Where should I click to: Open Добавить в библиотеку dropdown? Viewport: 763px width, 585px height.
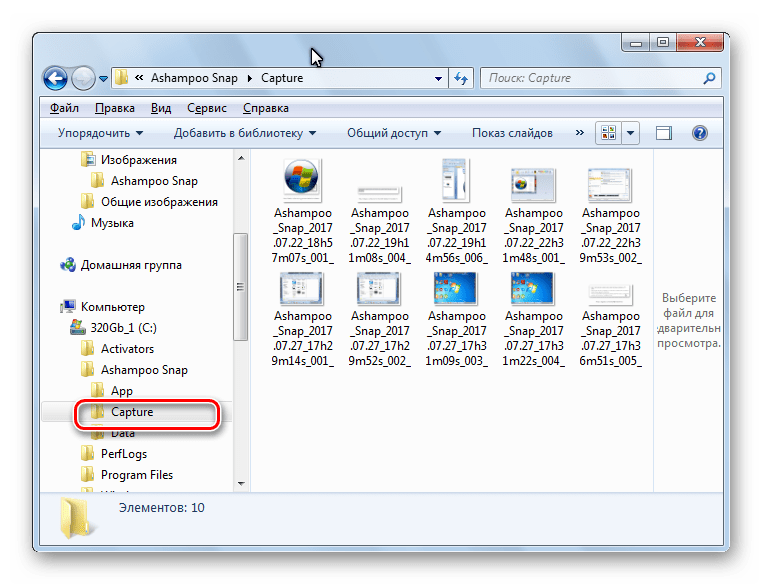pos(245,133)
